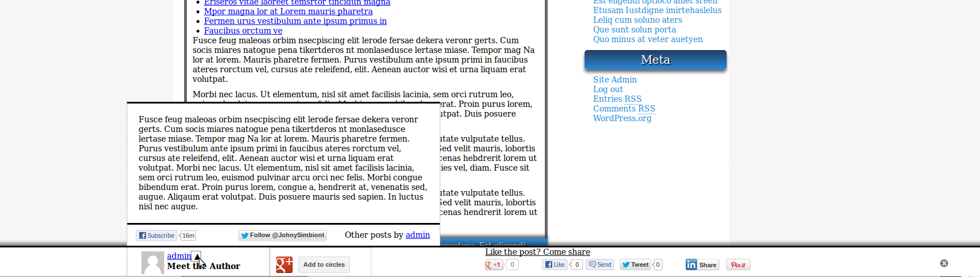The image size is (980, 277).
Task: Click the Log out link
Action: click(x=608, y=89)
